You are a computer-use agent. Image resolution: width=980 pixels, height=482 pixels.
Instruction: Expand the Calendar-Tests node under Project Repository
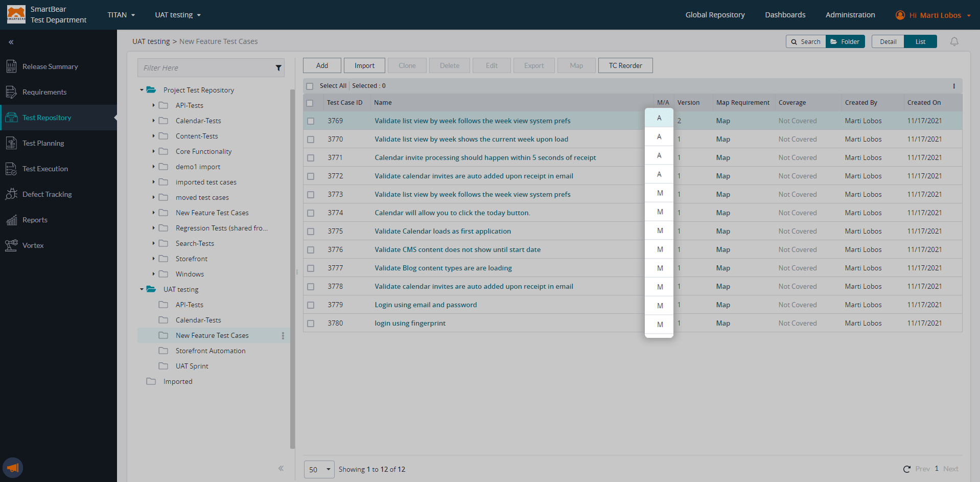(x=153, y=121)
